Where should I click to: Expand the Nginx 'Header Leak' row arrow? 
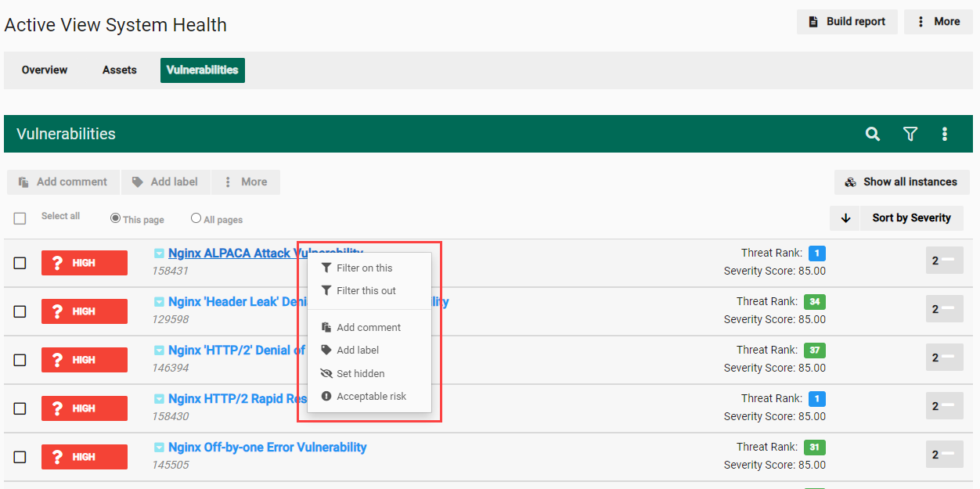click(x=159, y=302)
